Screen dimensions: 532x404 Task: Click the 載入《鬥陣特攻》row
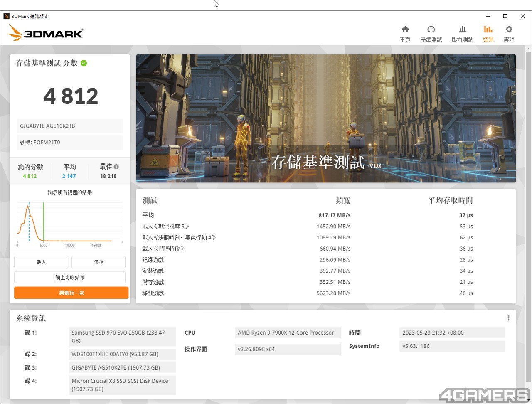(x=308, y=249)
